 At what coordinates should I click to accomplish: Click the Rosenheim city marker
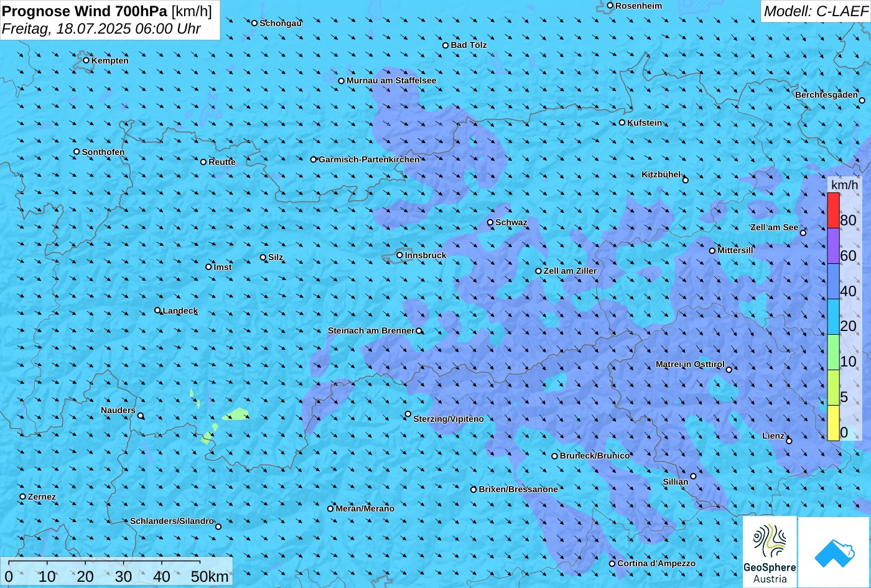tap(610, 6)
